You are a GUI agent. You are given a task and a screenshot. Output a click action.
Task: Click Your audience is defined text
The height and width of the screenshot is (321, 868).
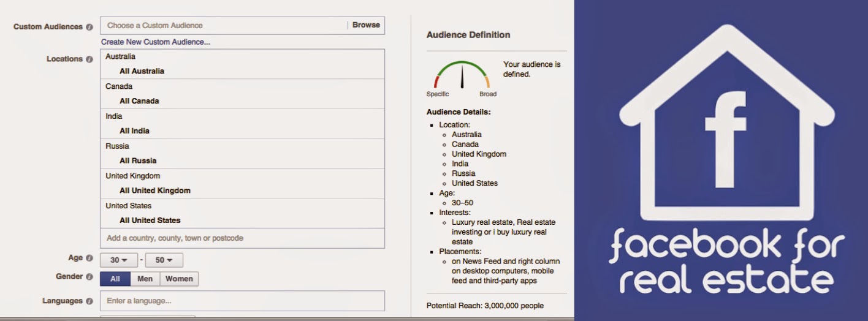532,69
